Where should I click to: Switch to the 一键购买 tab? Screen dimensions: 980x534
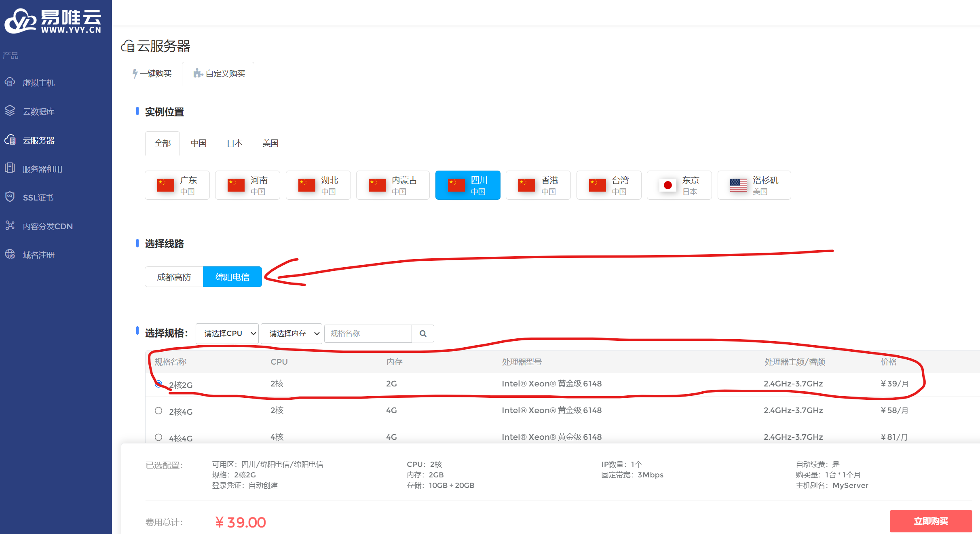[152, 74]
